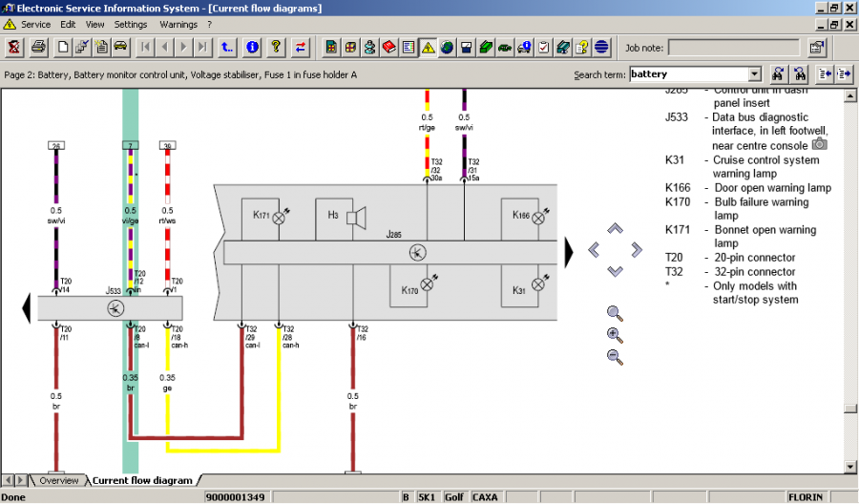
Task: Click the vertical scrollbar down arrow
Action: 850,466
